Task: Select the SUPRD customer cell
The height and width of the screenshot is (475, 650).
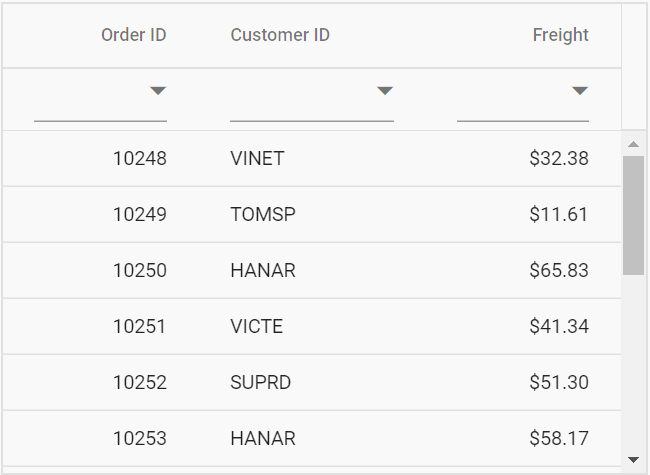Action: [261, 382]
